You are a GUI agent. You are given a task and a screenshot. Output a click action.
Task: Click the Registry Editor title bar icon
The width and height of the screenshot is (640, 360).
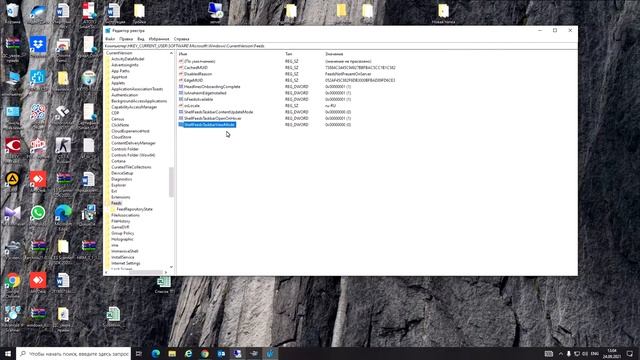108,31
